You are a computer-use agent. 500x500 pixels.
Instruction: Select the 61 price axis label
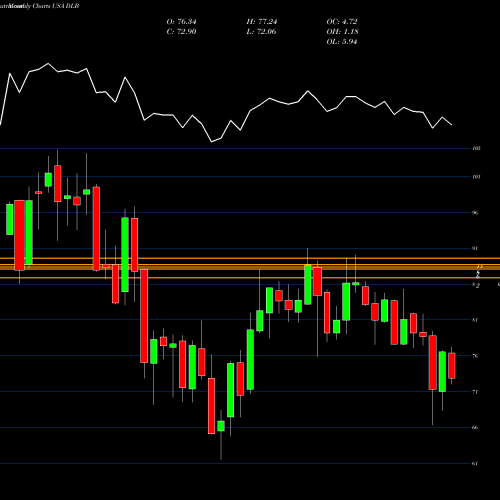click(475, 464)
